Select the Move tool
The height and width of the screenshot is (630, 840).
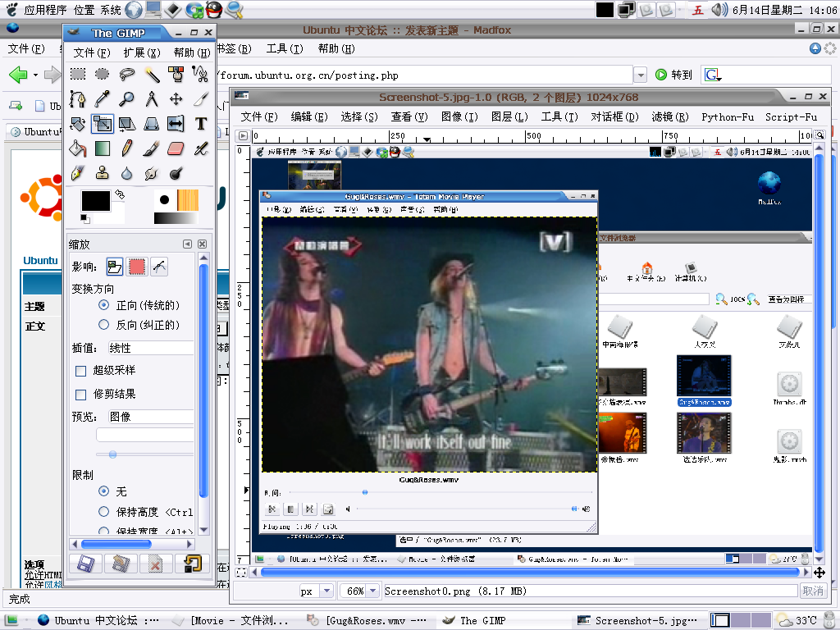pos(176,99)
